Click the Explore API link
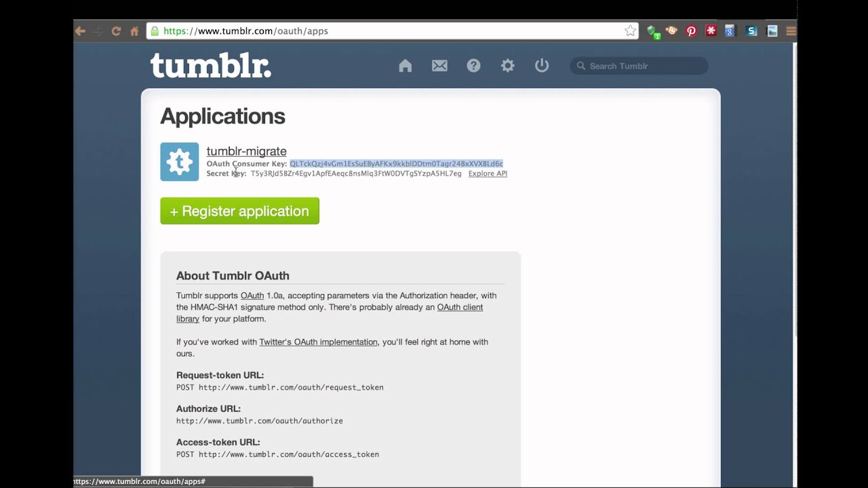868x488 pixels. click(488, 174)
